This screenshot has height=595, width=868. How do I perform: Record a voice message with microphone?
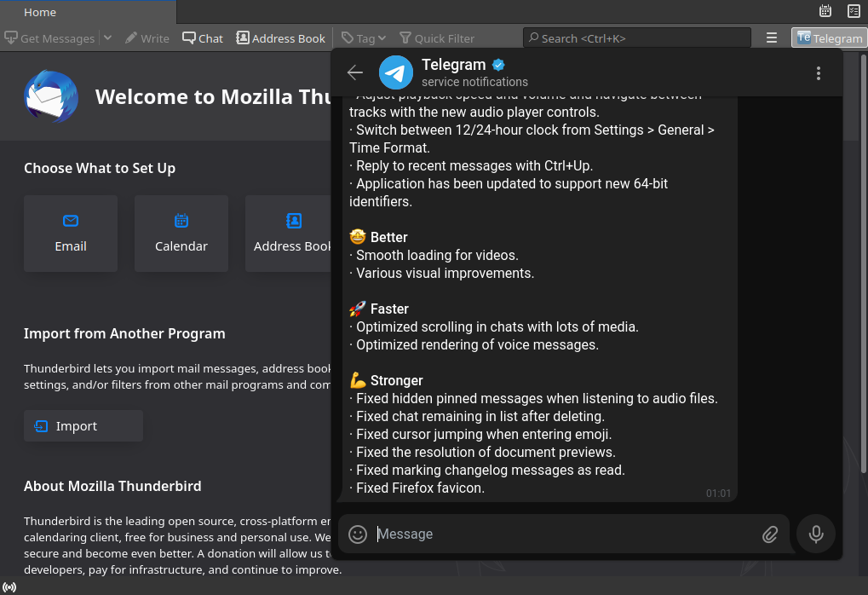coord(816,534)
